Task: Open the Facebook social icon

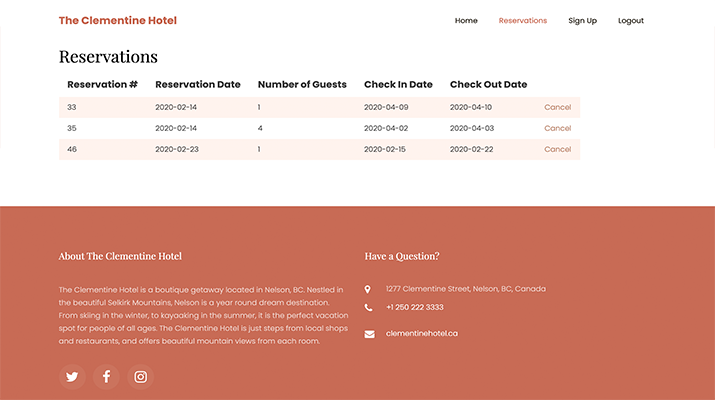Action: (106, 377)
